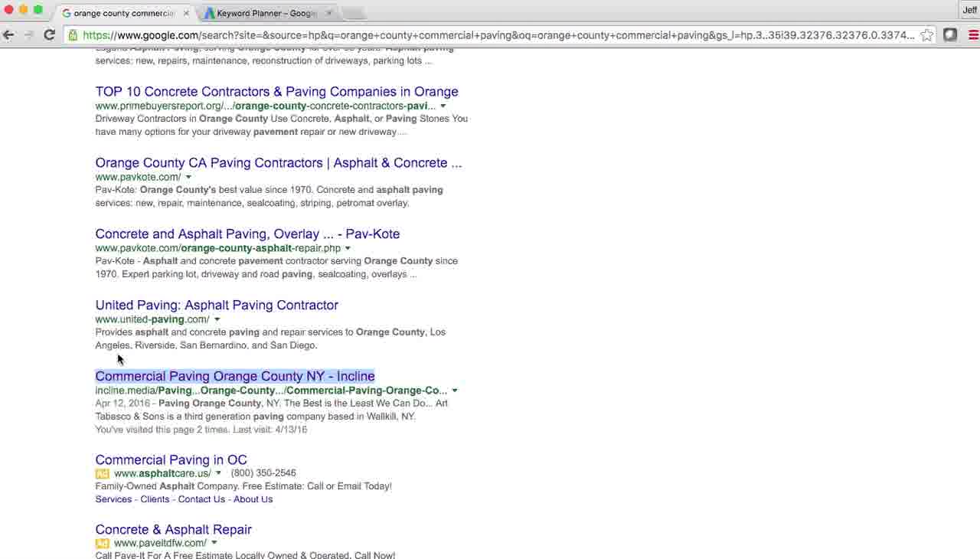
Task: Select the orange county commercial search tab
Action: coord(125,13)
